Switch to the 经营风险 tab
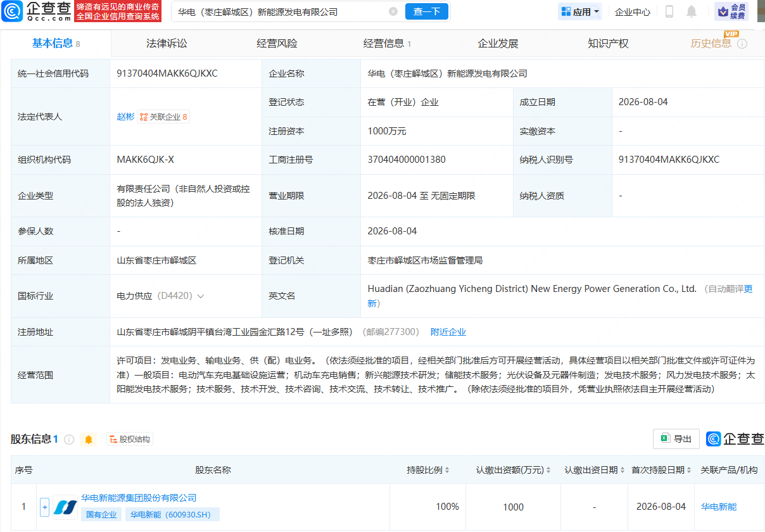Image resolution: width=765 pixels, height=532 pixels. pyautogui.click(x=277, y=43)
